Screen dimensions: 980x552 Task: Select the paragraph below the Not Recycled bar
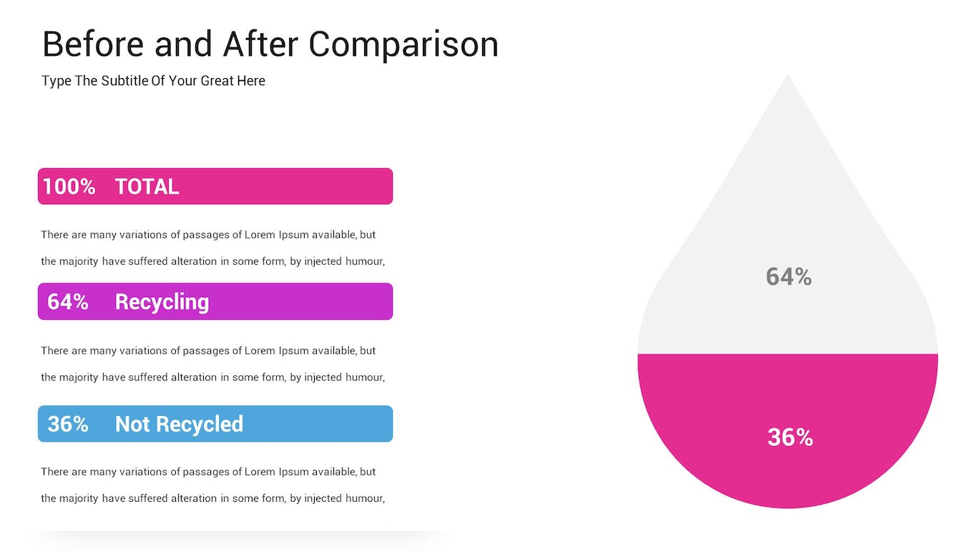click(x=212, y=485)
